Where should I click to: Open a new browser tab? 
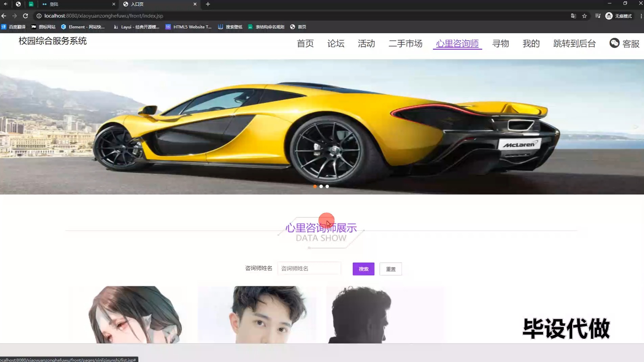[208, 4]
